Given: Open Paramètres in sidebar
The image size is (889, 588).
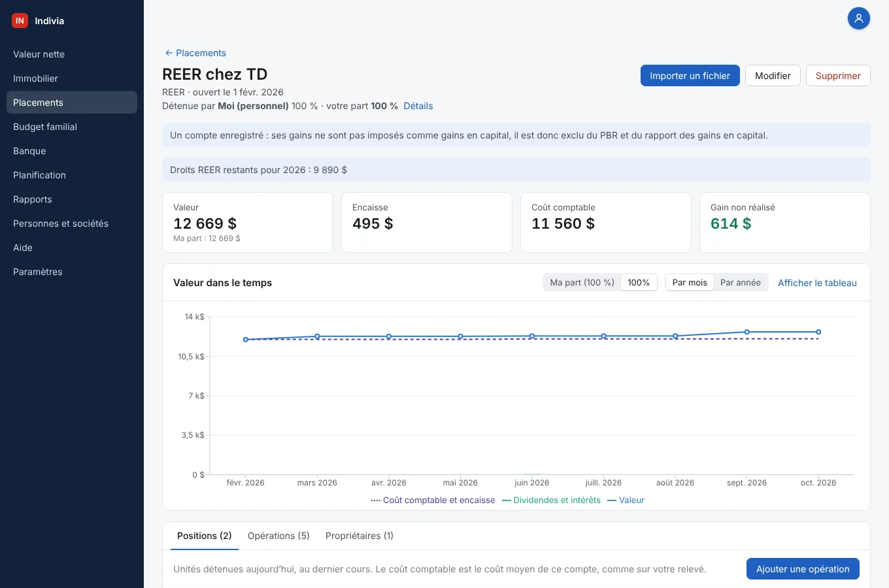Looking at the screenshot, I should tap(72, 272).
